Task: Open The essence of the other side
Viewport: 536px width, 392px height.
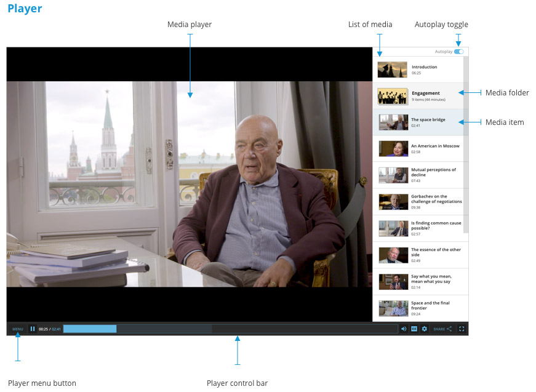Action: pyautogui.click(x=418, y=255)
